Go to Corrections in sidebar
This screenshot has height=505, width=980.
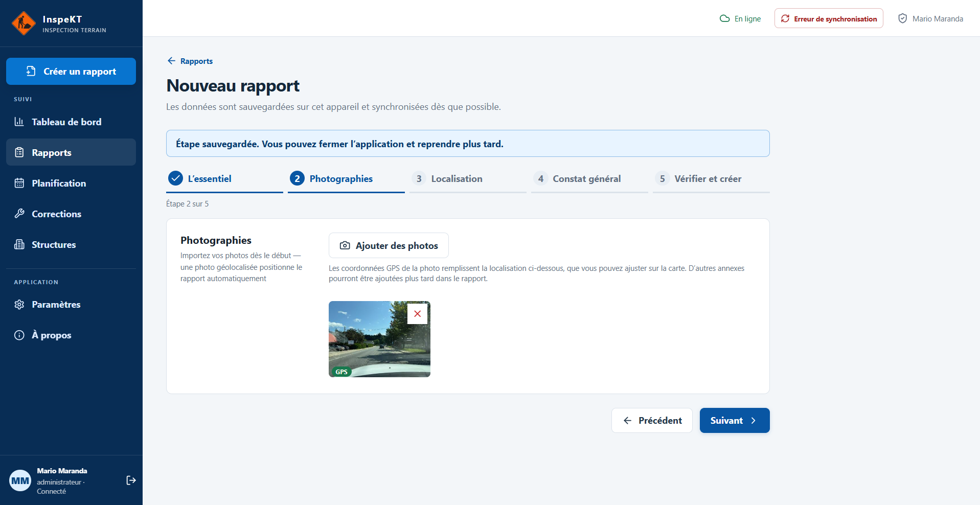71,214
